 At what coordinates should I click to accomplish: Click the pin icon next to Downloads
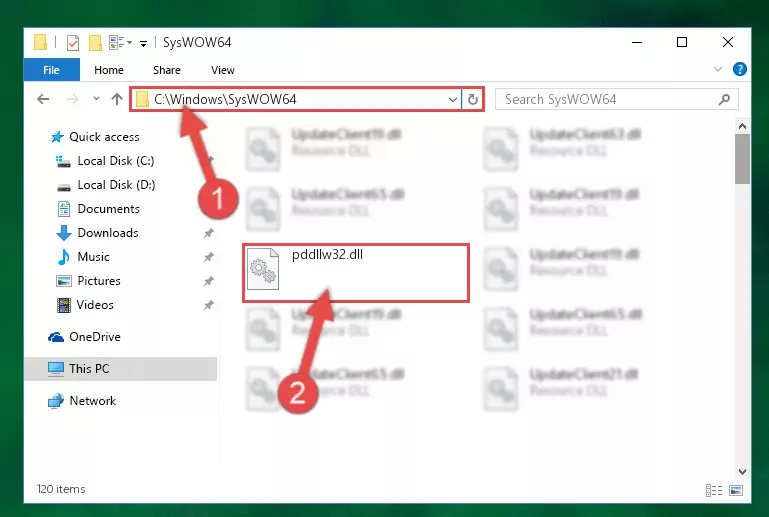click(208, 233)
